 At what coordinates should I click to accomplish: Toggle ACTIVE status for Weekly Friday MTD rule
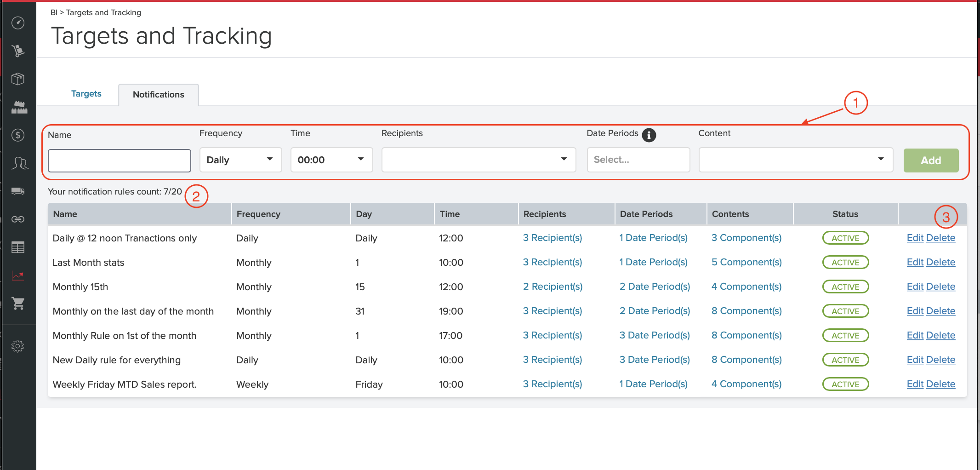[x=845, y=384]
